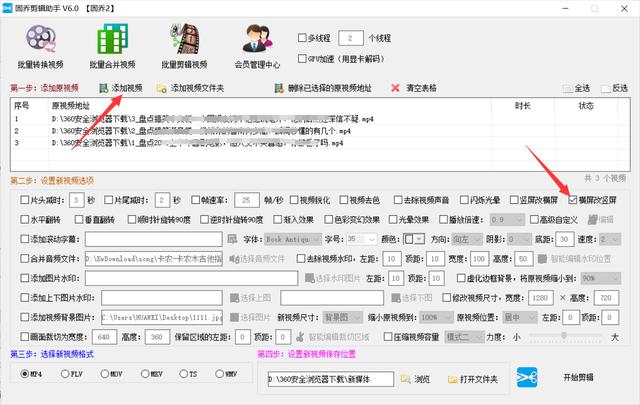Viewport: 640px width, 405px height.
Task: Toggle 片尾减时 checkbox
Action: (x=108, y=200)
